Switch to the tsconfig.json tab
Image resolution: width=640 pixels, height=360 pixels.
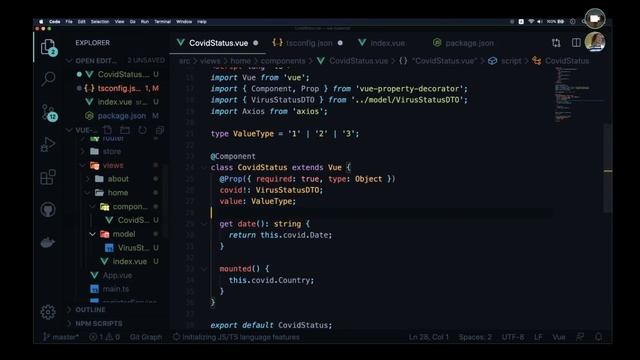[308, 43]
